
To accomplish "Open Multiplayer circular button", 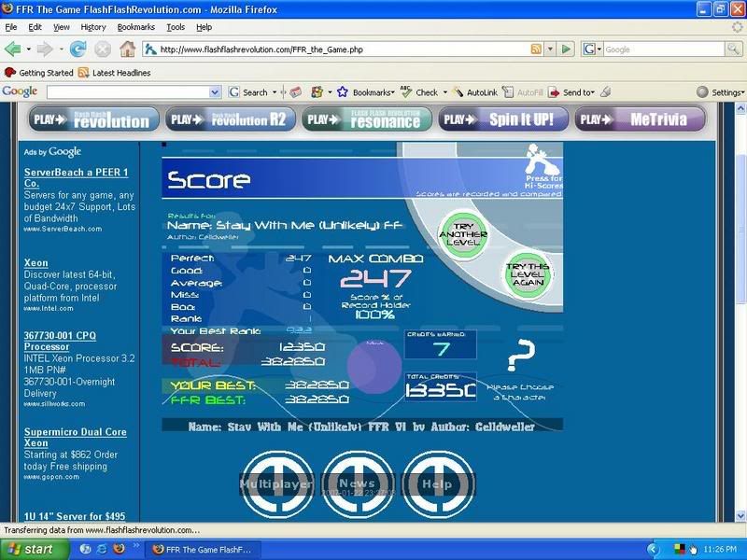I will 276,484.
